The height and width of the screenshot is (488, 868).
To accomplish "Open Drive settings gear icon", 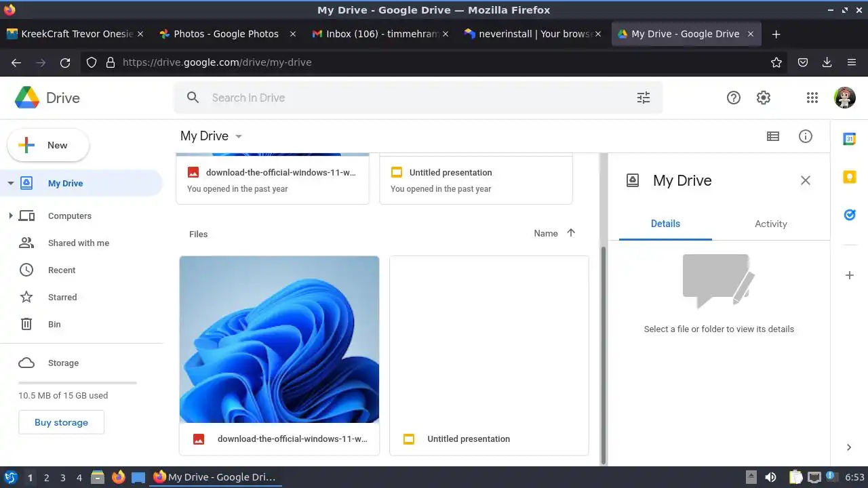I will click(764, 98).
